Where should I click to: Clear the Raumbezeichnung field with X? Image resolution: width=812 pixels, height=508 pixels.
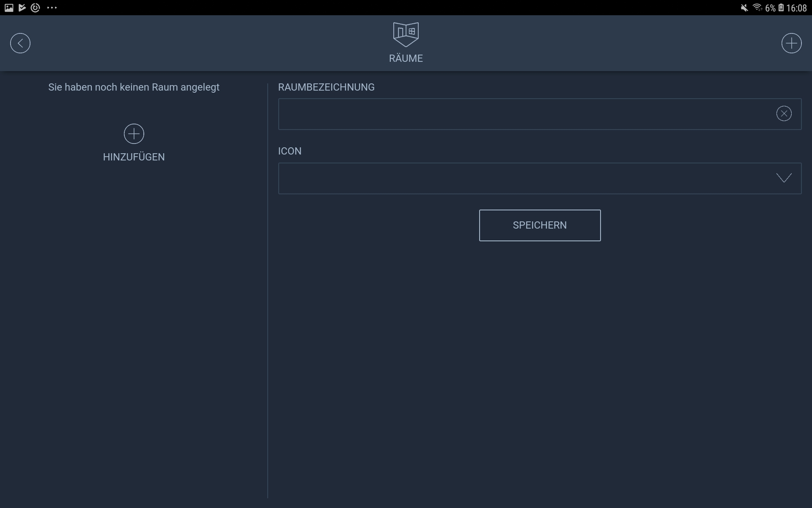(784, 113)
